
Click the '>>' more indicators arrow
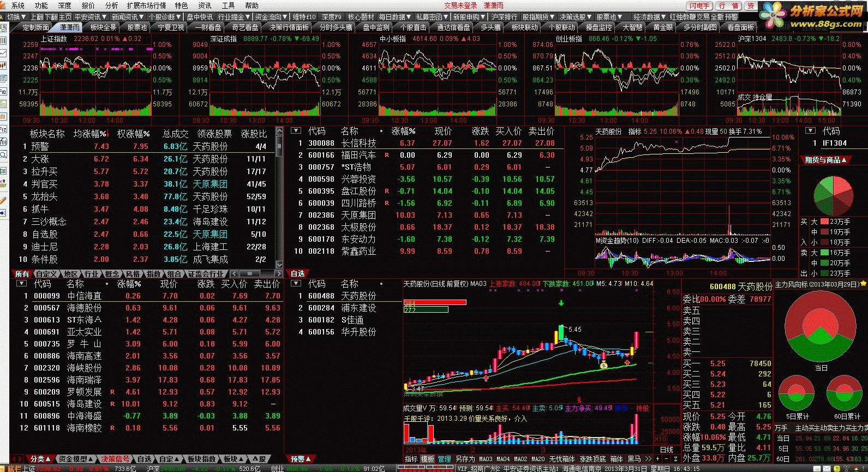[x=648, y=459]
